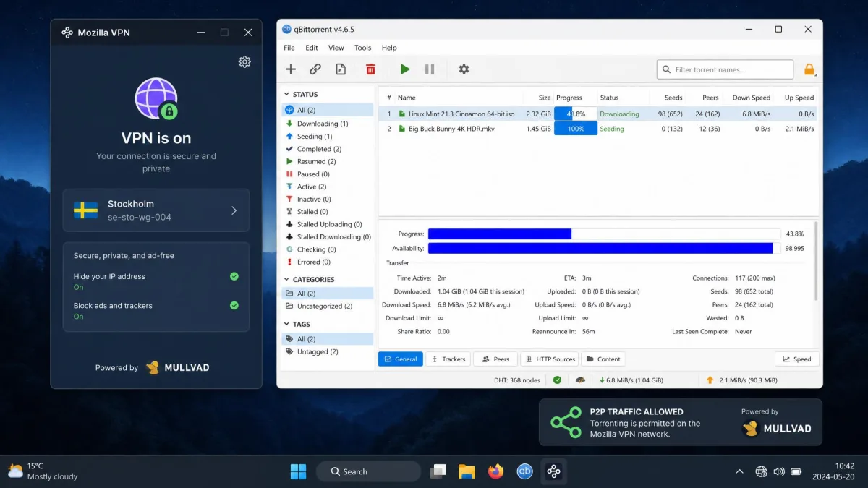This screenshot has height=488, width=868.
Task: Select the Uncategorized (2) category
Action: [x=328, y=306]
